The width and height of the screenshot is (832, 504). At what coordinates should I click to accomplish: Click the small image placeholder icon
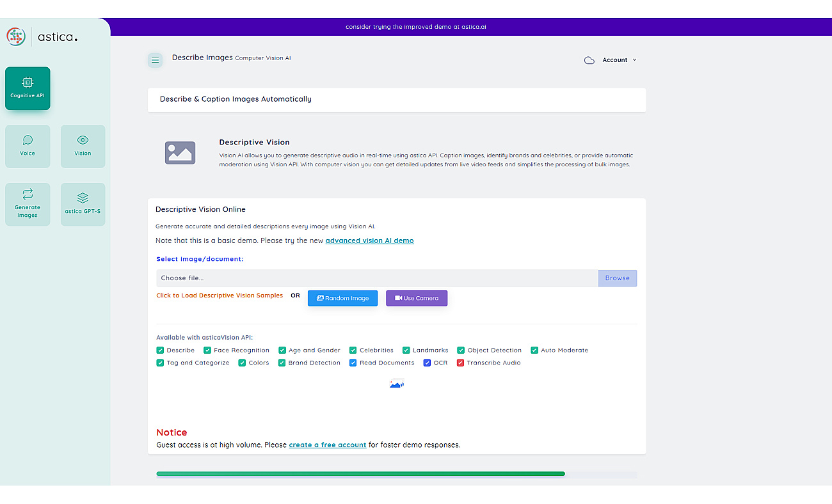[397, 384]
